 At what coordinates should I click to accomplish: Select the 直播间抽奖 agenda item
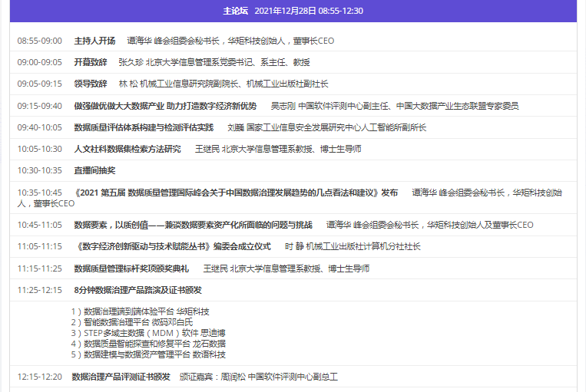94,170
